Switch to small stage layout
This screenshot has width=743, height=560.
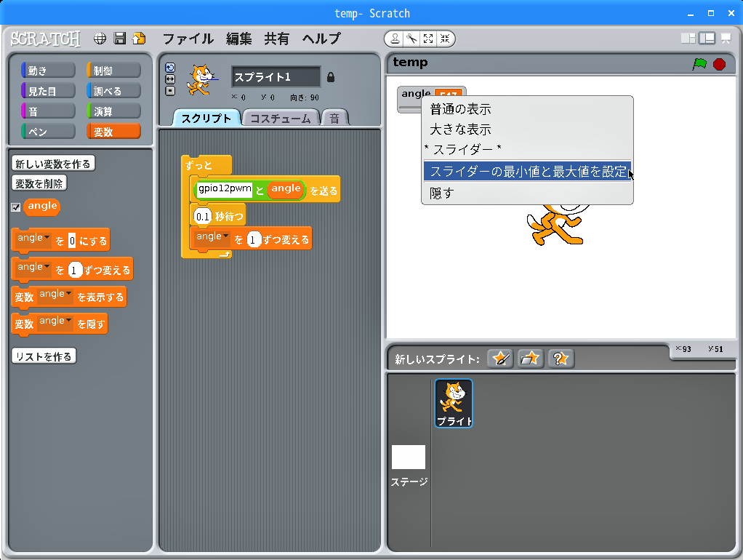[x=688, y=39]
